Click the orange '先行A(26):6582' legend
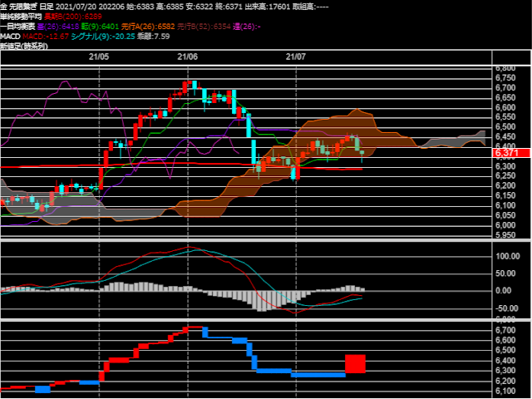The height and width of the screenshot is (399, 532). click(148, 27)
